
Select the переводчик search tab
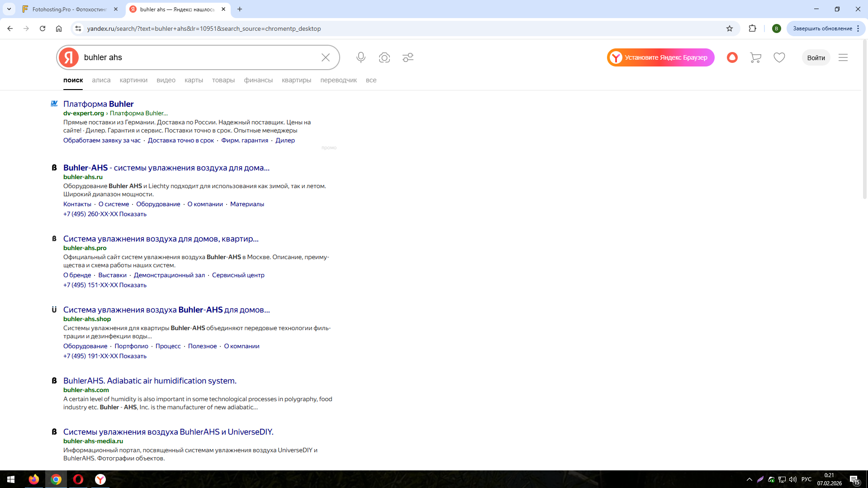click(x=339, y=80)
